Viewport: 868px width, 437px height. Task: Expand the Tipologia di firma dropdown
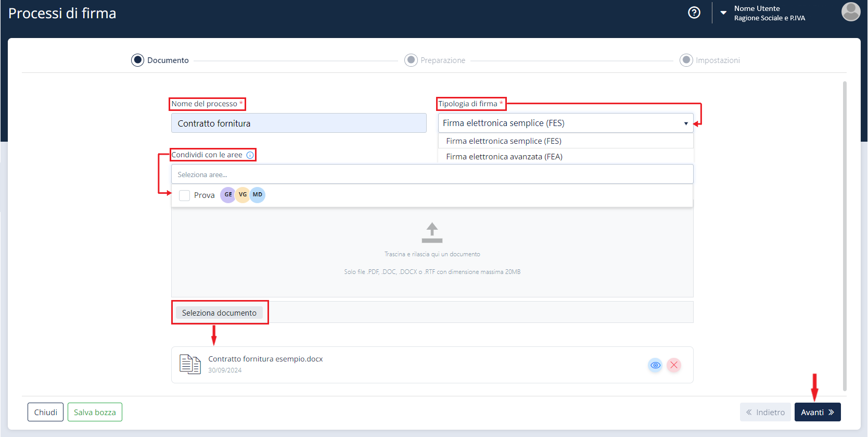point(566,123)
